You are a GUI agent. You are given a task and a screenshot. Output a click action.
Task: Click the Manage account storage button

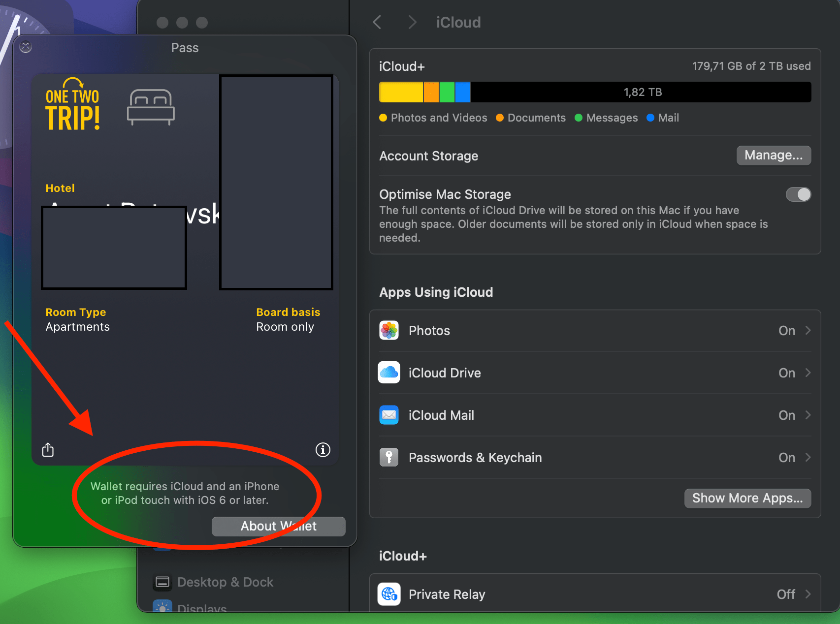tap(773, 155)
